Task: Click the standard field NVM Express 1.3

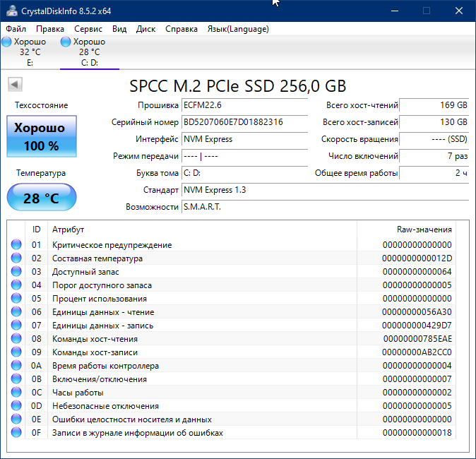Action: tap(326, 190)
